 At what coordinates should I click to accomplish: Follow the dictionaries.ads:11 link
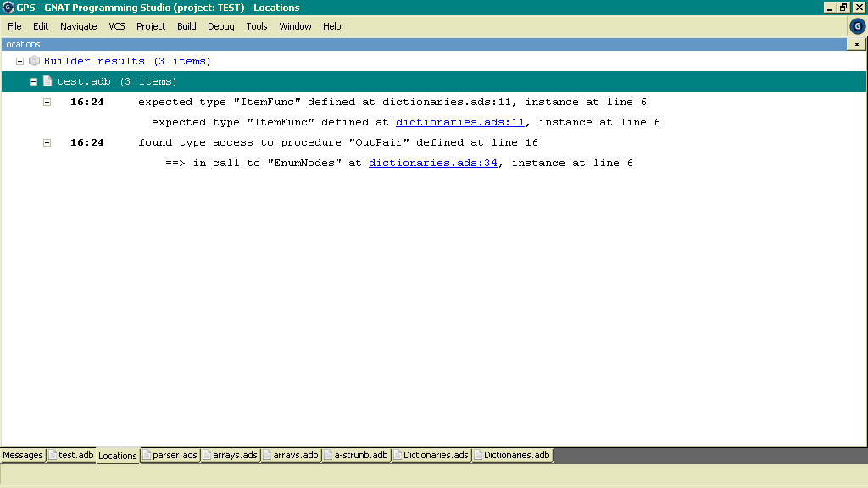460,122
